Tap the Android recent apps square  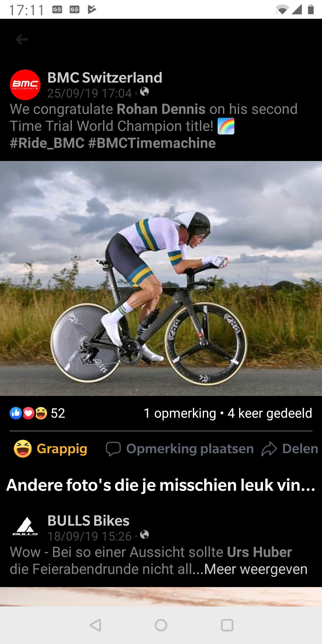click(227, 625)
